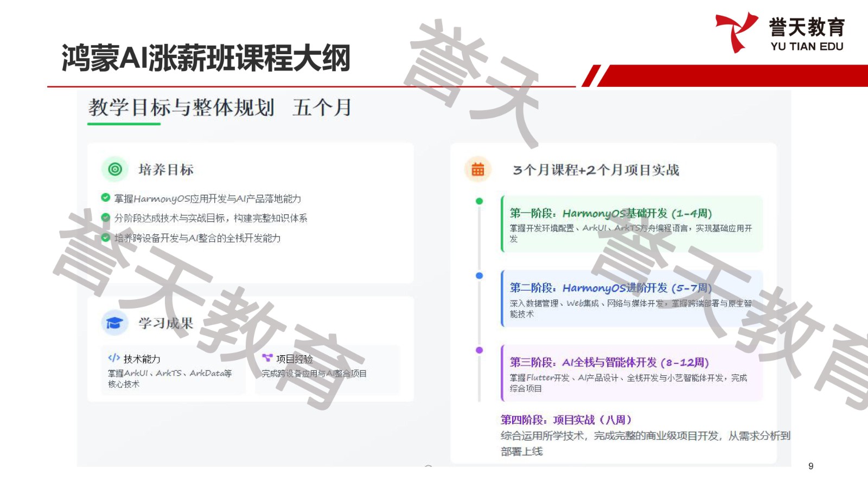Click the green check beside 掌握HarmonyOS应用开发
The height and width of the screenshot is (488, 868).
point(106,198)
